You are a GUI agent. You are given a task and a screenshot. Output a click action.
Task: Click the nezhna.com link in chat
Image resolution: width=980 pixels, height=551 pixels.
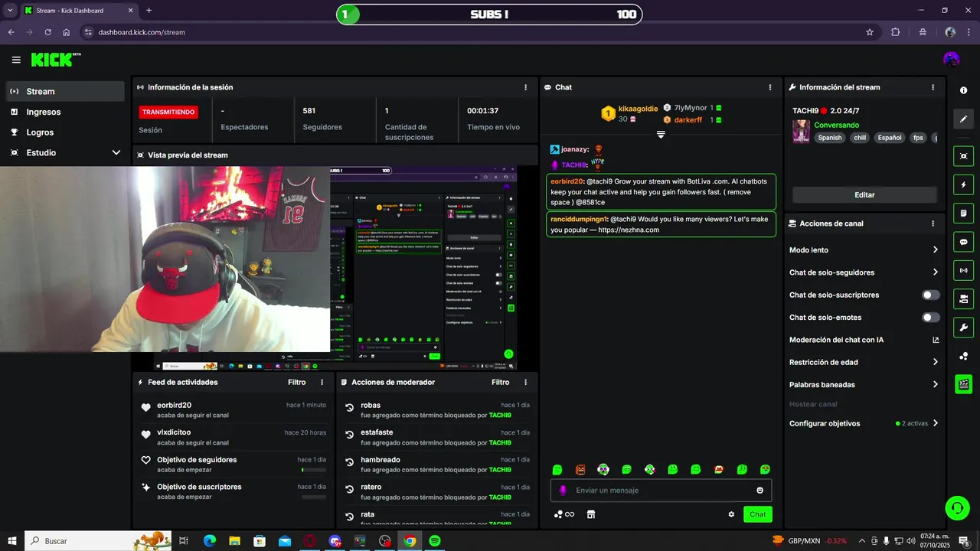tap(629, 230)
